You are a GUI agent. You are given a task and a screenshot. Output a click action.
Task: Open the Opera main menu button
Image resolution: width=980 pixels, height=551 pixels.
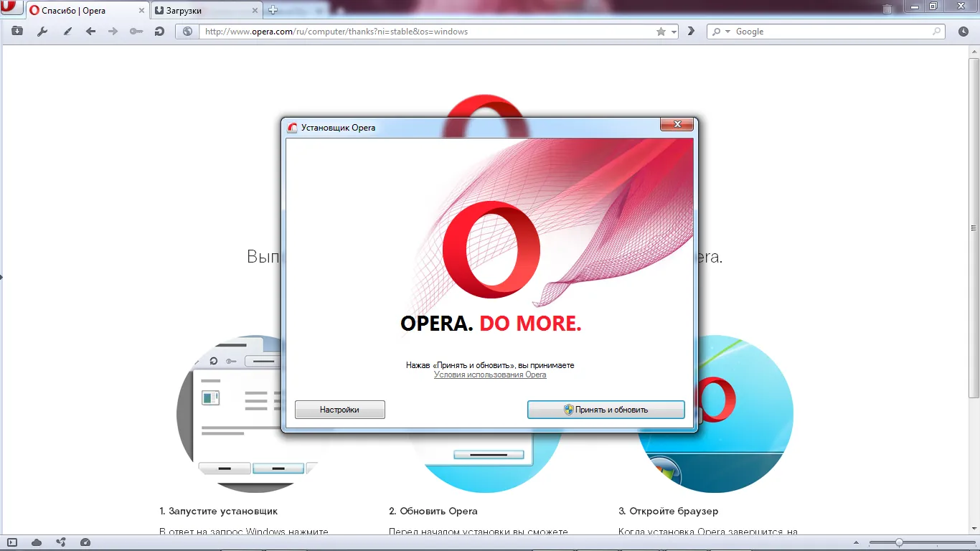(11, 9)
